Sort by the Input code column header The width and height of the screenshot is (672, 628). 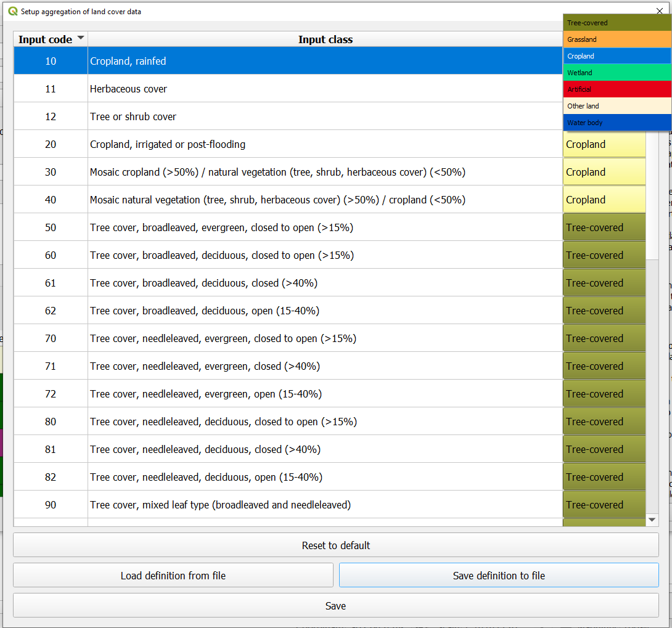(51, 39)
